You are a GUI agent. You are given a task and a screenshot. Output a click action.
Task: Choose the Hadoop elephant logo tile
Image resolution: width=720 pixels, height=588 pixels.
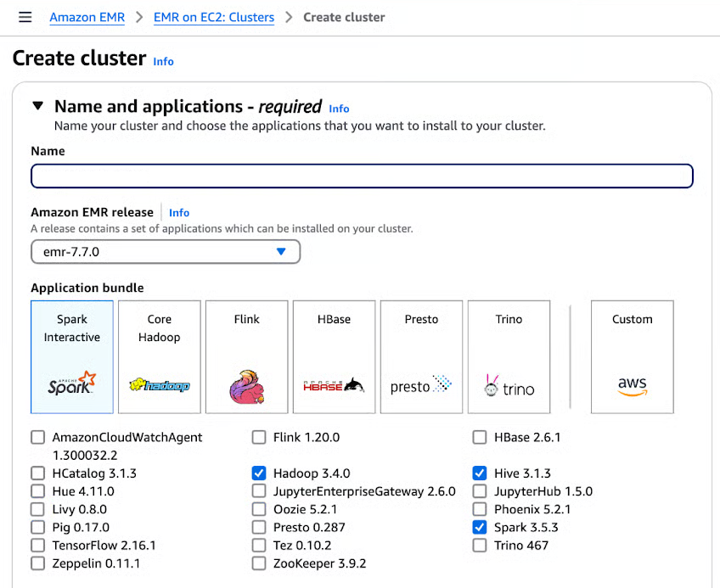point(160,385)
